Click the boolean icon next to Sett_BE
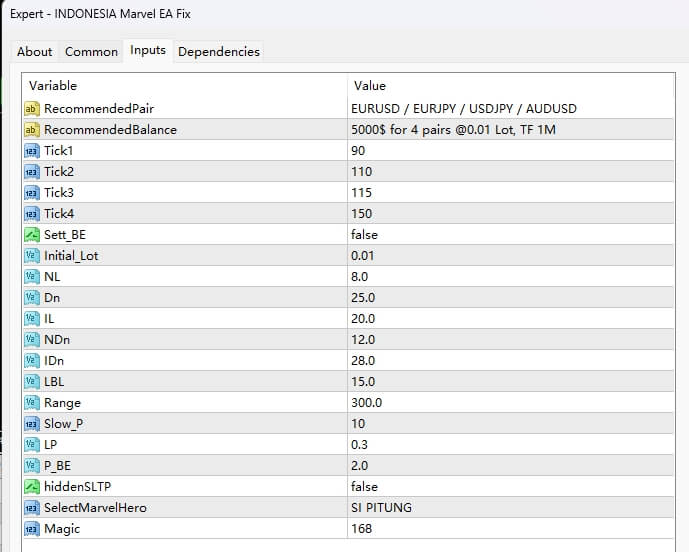 31,234
